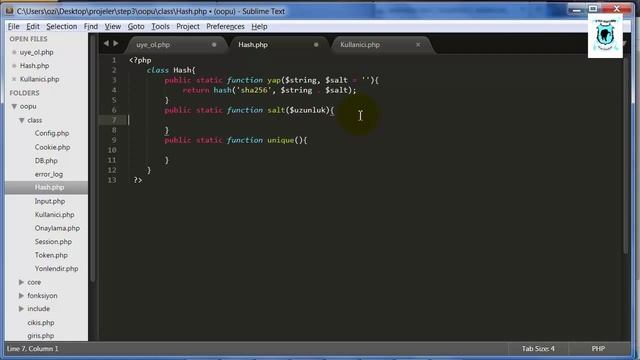The height and width of the screenshot is (360, 640).
Task: Open uye_ol.php from Open Files
Action: click(36, 52)
